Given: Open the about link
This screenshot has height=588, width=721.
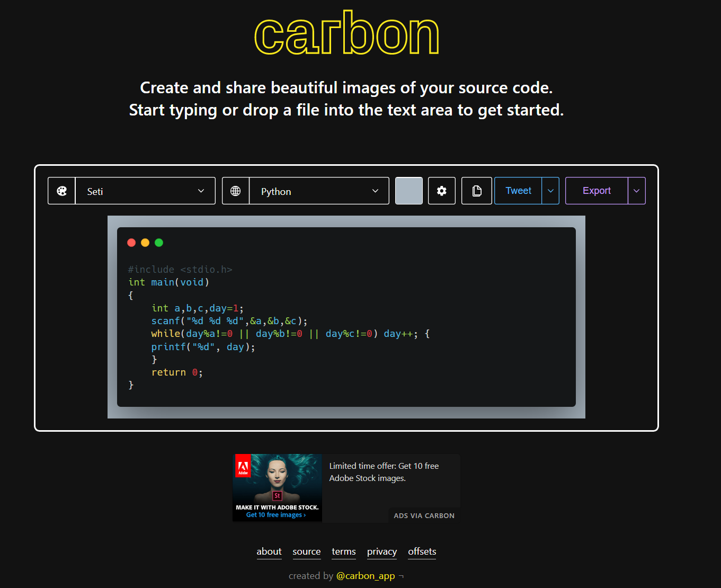Looking at the screenshot, I should [269, 551].
